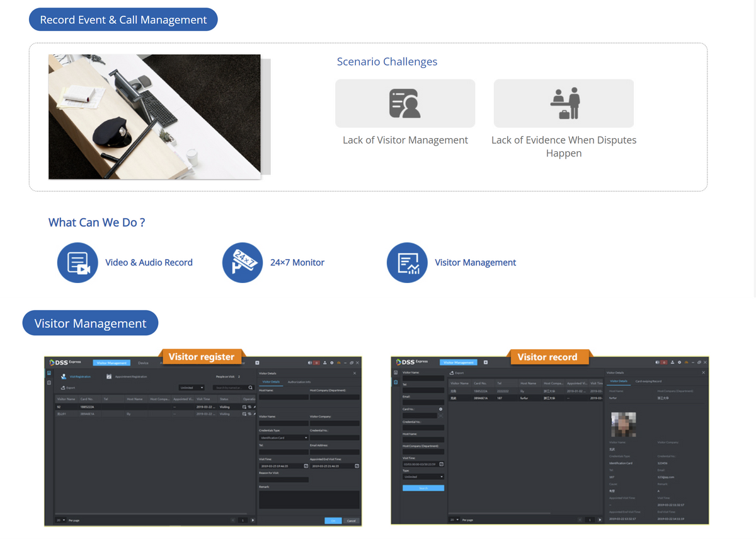
Task: Open Authorization Info tab in Visitor register screenshot
Action: click(299, 382)
